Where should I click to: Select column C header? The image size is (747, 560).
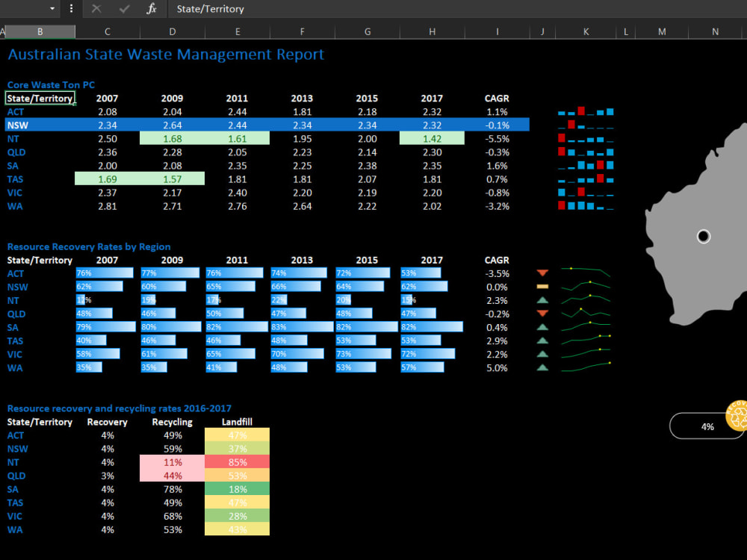[x=107, y=31]
